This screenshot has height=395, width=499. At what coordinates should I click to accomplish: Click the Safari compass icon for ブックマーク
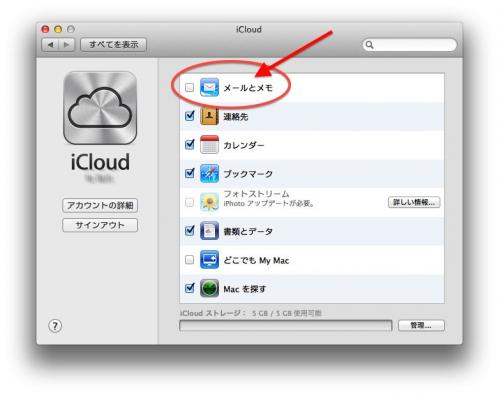click(209, 173)
